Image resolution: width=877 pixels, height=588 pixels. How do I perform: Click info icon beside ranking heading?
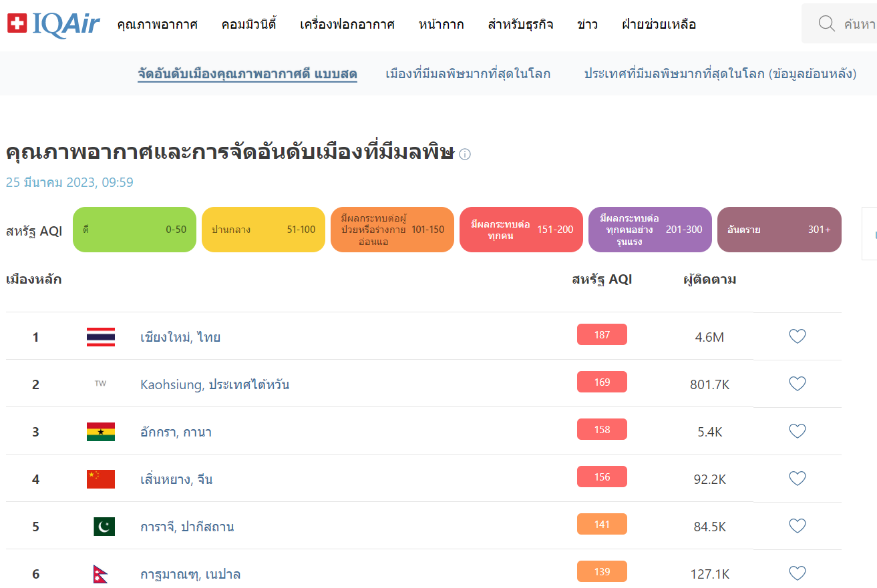(x=465, y=155)
